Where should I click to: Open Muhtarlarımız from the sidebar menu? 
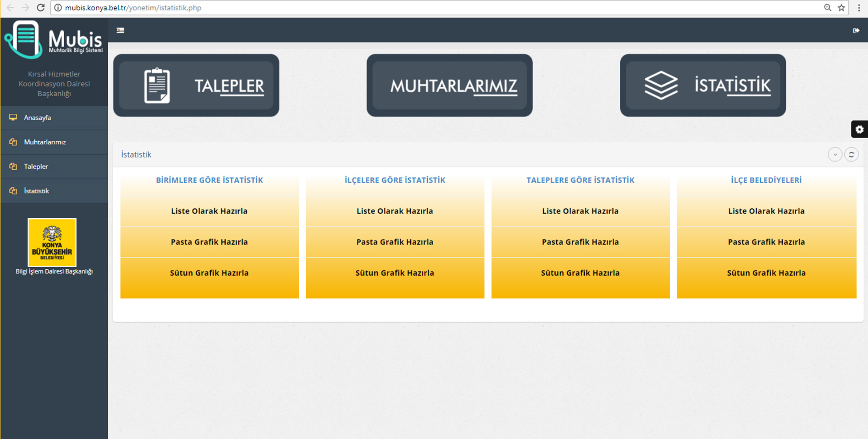54,142
